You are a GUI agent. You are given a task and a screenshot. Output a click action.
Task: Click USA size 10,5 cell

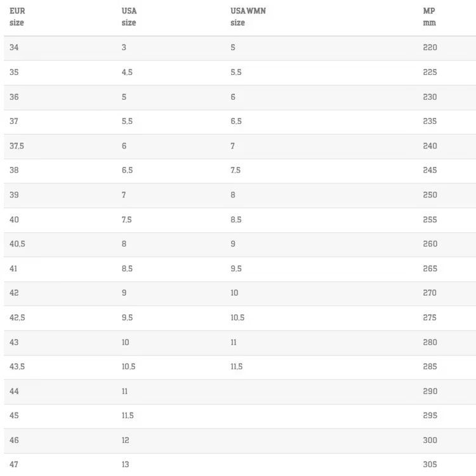pos(128,367)
